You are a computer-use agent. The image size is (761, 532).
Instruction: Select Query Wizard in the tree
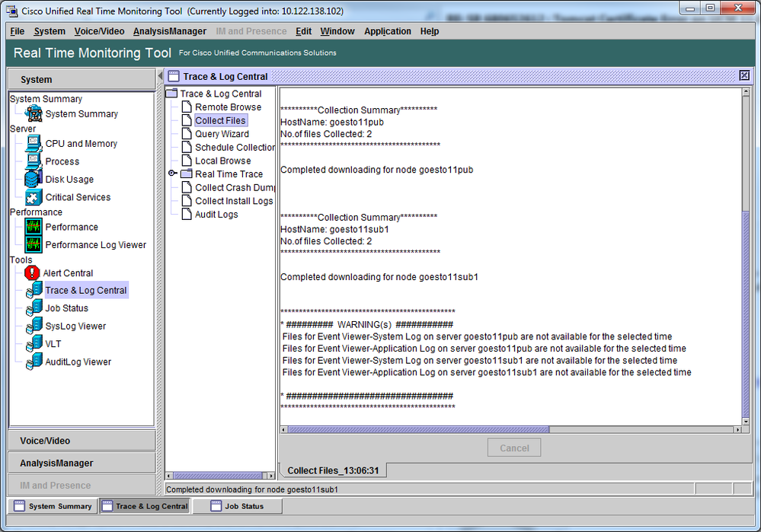[x=222, y=134]
